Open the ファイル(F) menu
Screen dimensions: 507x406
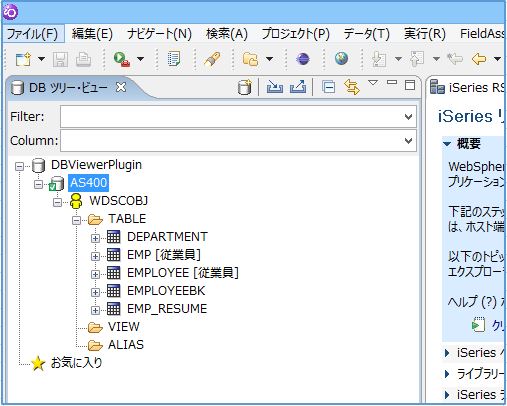[x=32, y=34]
